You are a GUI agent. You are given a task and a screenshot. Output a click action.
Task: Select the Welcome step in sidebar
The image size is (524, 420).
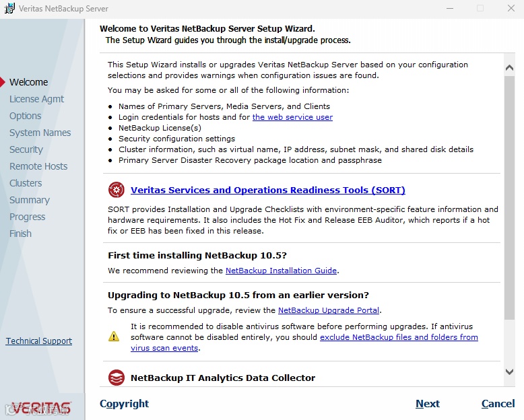[x=29, y=82]
